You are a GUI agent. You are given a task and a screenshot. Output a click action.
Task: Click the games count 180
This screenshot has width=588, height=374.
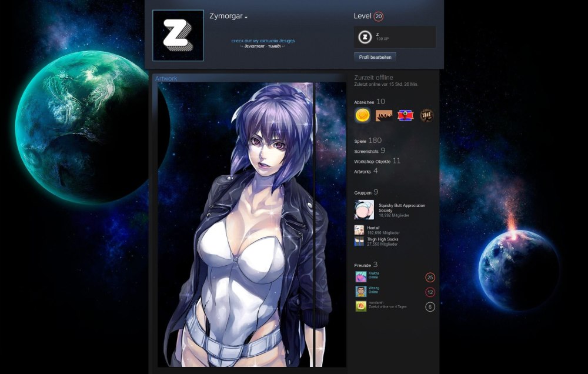point(375,141)
